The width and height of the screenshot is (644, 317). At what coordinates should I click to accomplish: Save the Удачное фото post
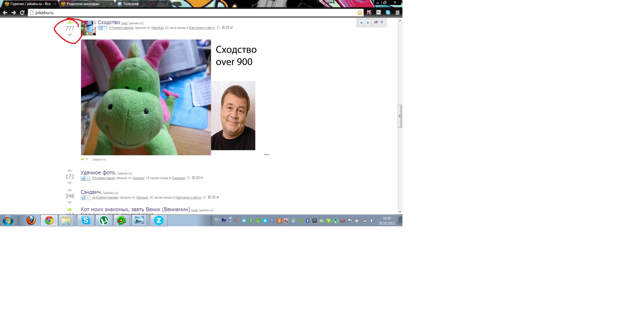pyautogui.click(x=189, y=178)
